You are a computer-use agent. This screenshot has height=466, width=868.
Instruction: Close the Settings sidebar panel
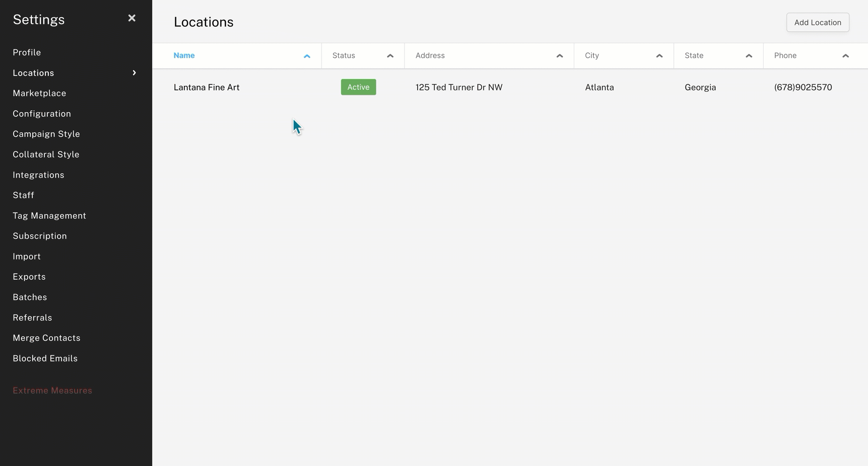coord(132,18)
